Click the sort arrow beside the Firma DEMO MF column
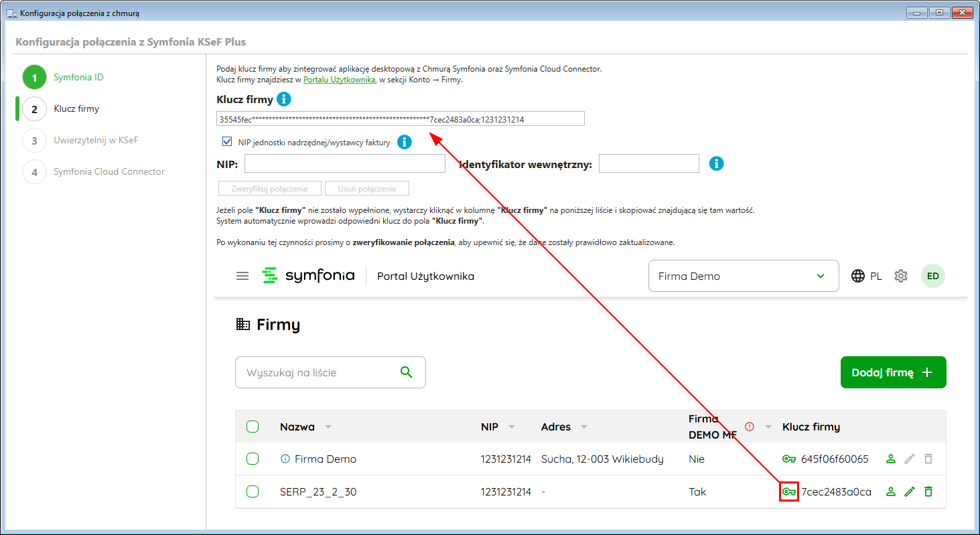Screen dimensions: 980x535 click(x=768, y=427)
